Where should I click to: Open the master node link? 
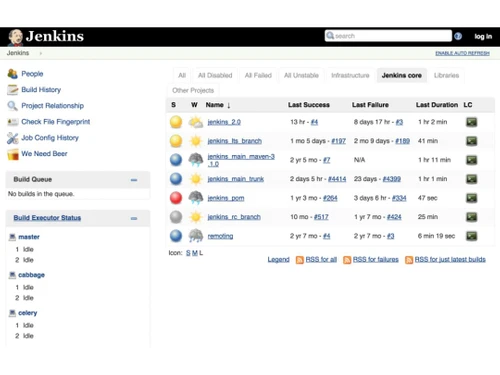coord(29,237)
